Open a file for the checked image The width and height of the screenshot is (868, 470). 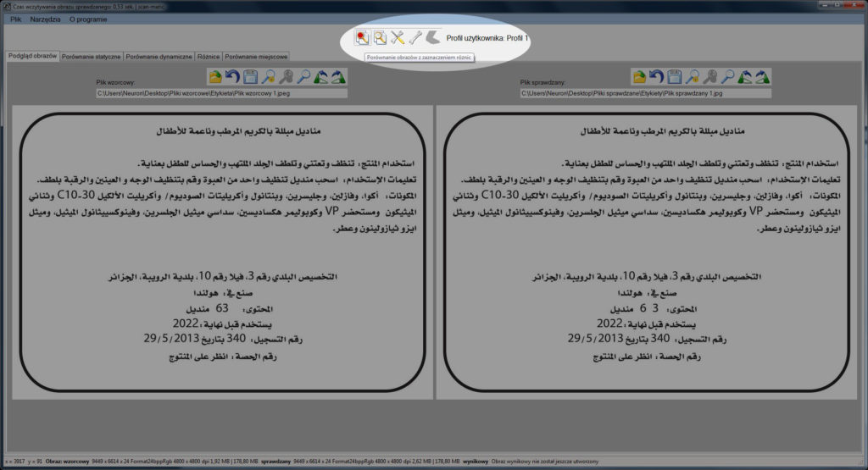[x=639, y=77]
